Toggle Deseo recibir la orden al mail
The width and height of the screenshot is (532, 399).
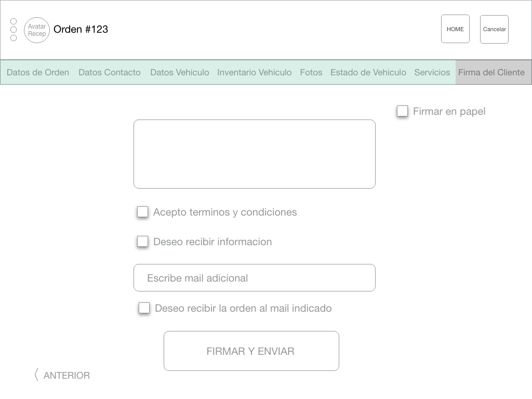[144, 308]
